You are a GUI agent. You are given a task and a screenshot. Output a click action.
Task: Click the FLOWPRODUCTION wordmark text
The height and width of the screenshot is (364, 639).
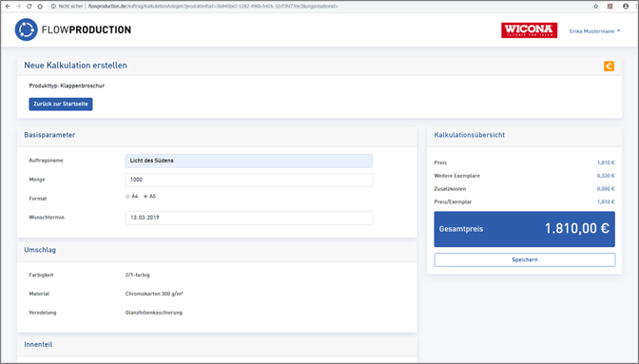click(x=87, y=29)
